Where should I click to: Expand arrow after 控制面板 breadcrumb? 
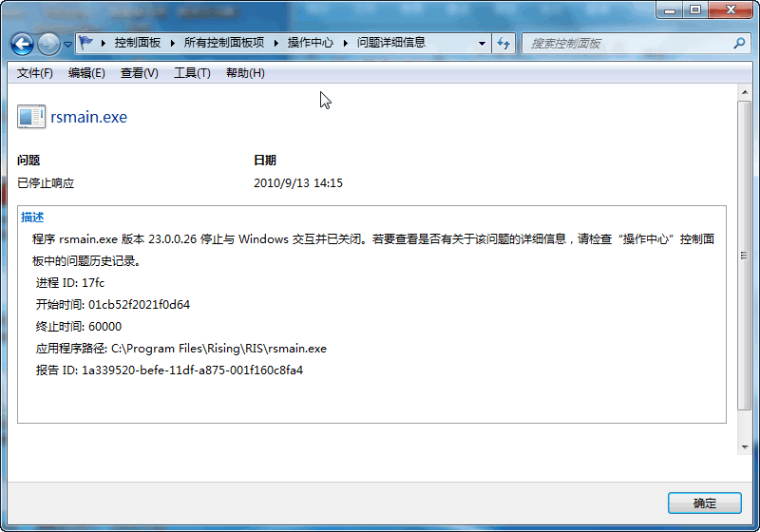click(x=172, y=43)
